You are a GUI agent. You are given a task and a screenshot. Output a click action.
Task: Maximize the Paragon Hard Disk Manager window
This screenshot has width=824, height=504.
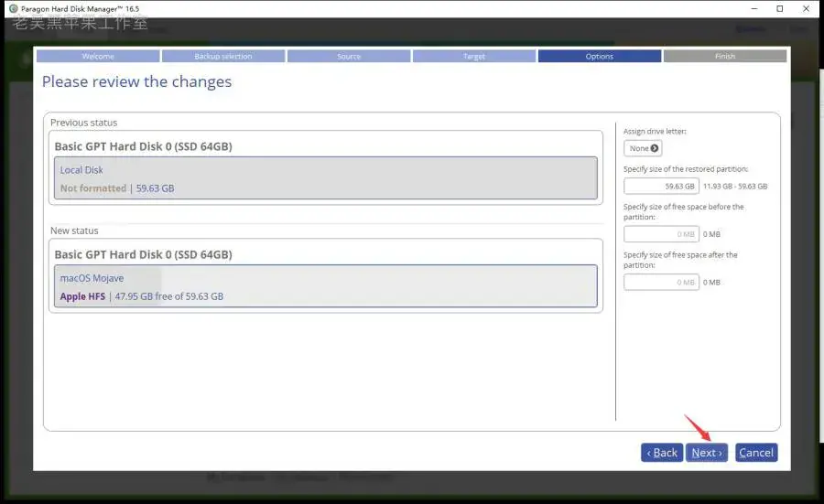tap(780, 8)
